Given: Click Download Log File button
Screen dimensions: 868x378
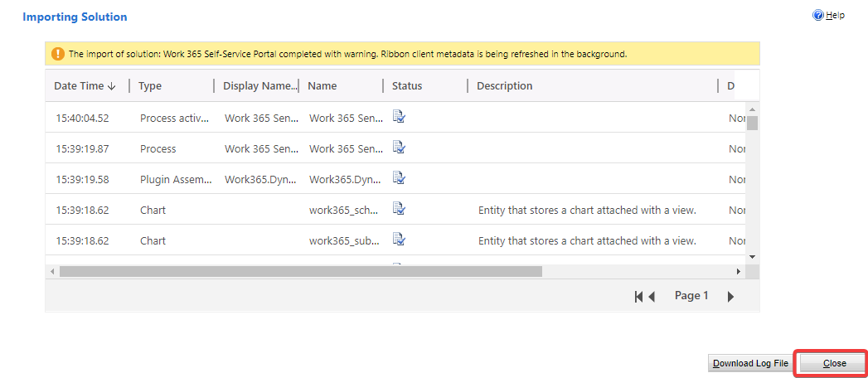Looking at the screenshot, I should click(x=750, y=364).
